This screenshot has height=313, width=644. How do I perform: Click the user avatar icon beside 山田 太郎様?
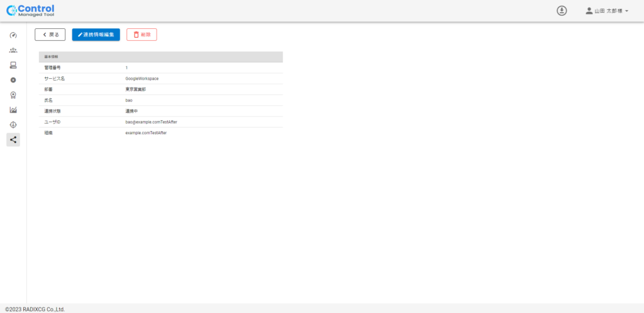[x=589, y=11]
